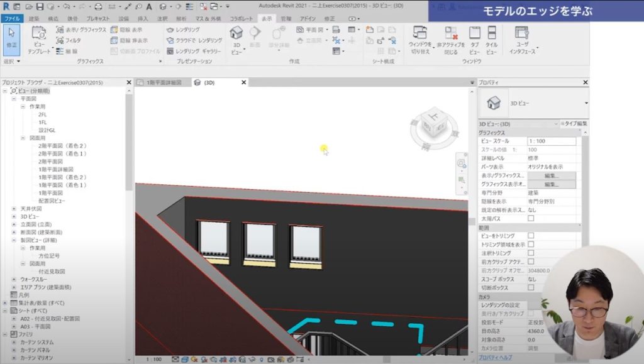The image size is (644, 364).
Task: Enable the 太陽パス checkbox
Action: pyautogui.click(x=531, y=218)
